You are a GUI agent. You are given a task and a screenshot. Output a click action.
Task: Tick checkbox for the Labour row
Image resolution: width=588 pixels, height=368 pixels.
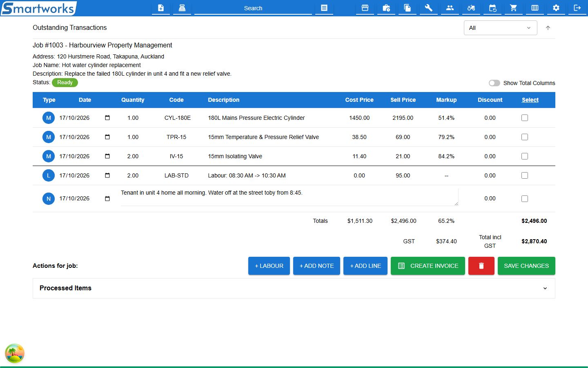525,175
